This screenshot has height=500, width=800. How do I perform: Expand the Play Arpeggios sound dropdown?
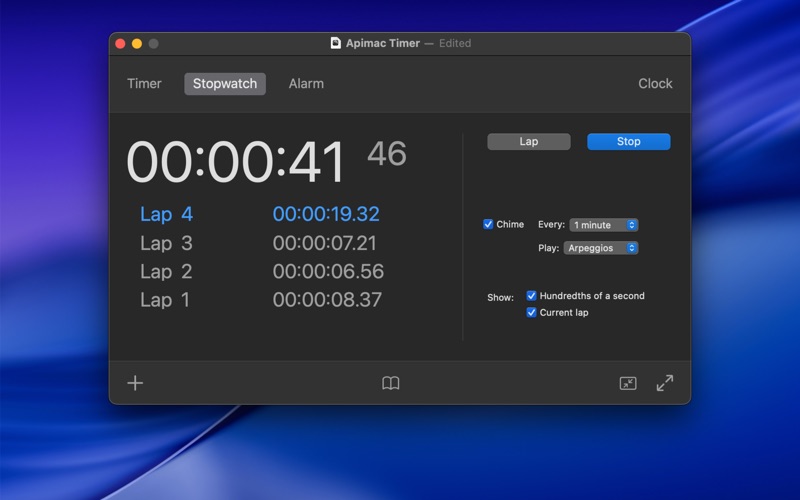pyautogui.click(x=600, y=248)
